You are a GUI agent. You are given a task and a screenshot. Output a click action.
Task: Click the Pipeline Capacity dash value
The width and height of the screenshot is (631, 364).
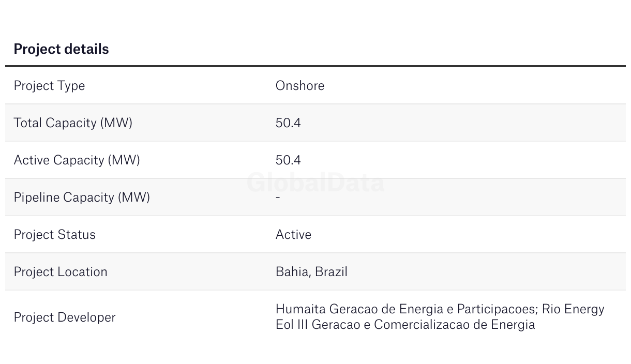(278, 198)
